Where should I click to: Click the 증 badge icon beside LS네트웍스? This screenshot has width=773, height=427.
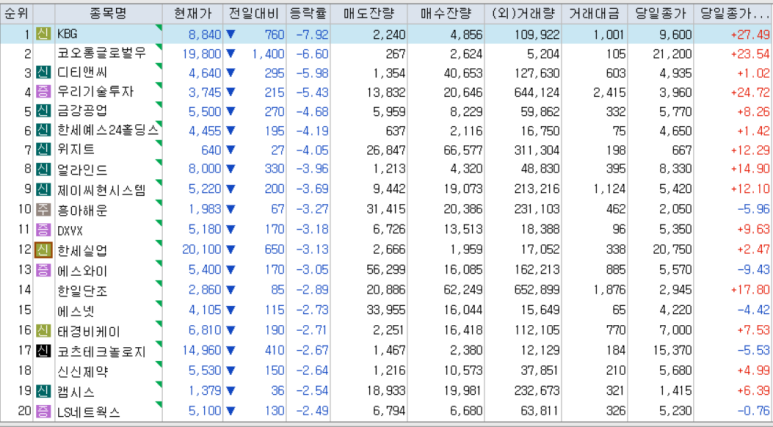tap(43, 411)
